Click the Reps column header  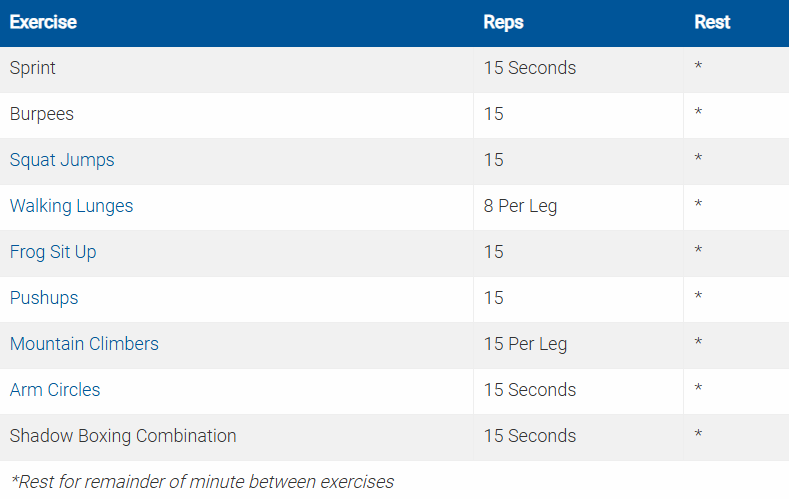tap(503, 22)
